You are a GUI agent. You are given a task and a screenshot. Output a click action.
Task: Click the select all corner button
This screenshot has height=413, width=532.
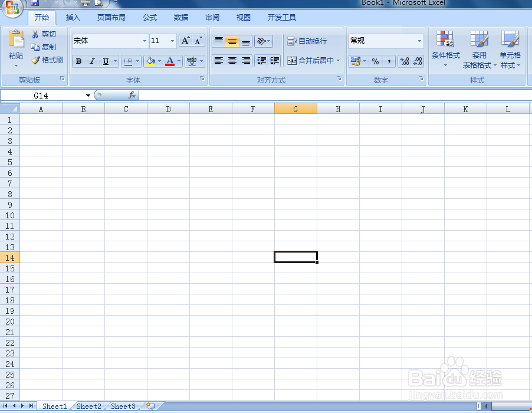[x=10, y=109]
